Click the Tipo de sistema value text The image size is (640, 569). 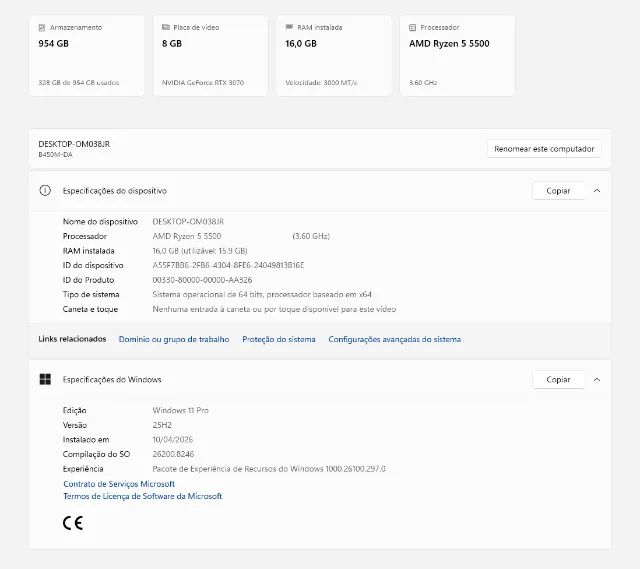262,295
